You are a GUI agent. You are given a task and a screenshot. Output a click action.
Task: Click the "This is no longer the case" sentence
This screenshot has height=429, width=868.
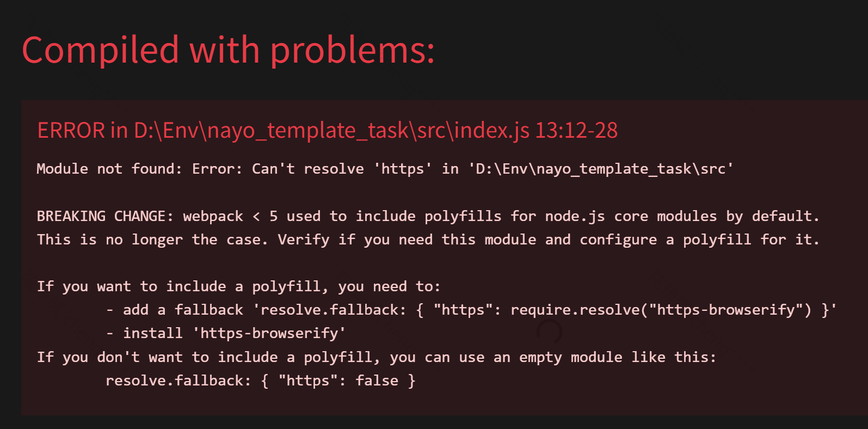click(x=152, y=240)
